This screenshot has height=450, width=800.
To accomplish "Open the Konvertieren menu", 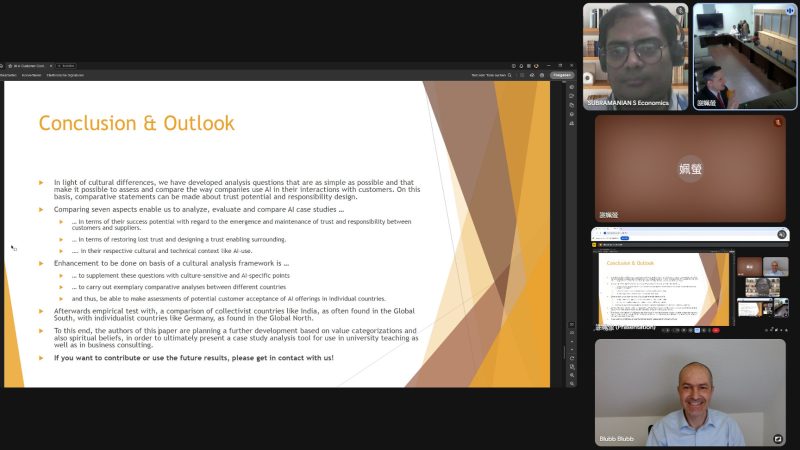I will pos(31,75).
